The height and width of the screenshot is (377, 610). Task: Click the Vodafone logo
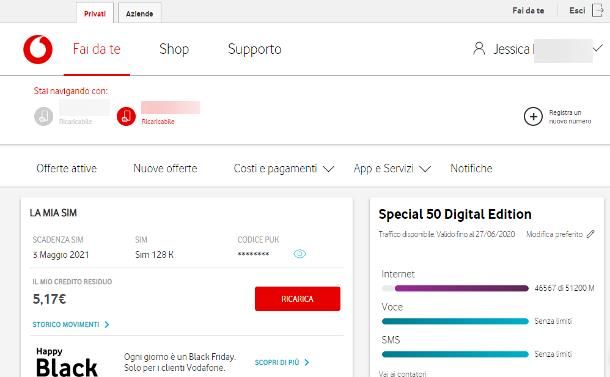38,49
